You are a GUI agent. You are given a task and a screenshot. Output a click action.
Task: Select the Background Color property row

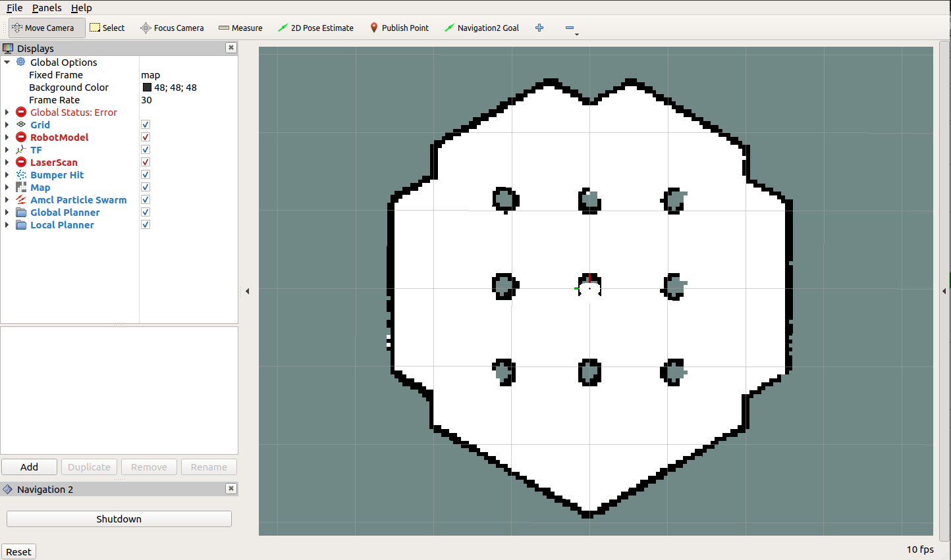[x=119, y=87]
